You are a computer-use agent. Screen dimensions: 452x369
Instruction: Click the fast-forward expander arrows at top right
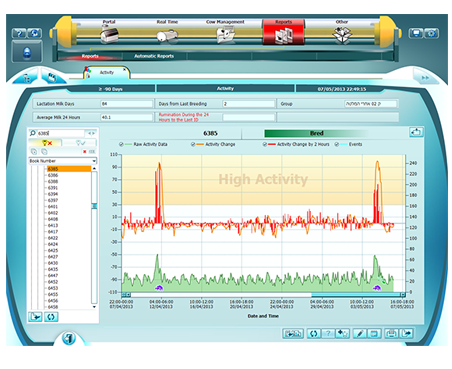point(425,78)
